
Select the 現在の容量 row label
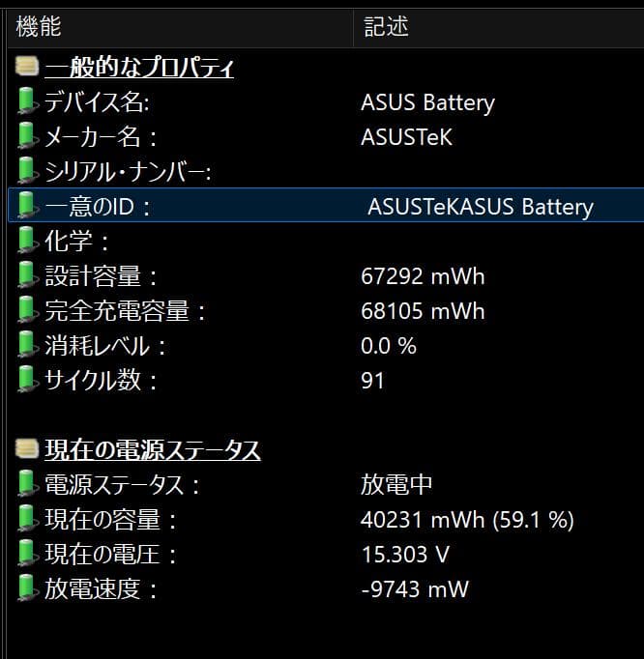click(110, 520)
